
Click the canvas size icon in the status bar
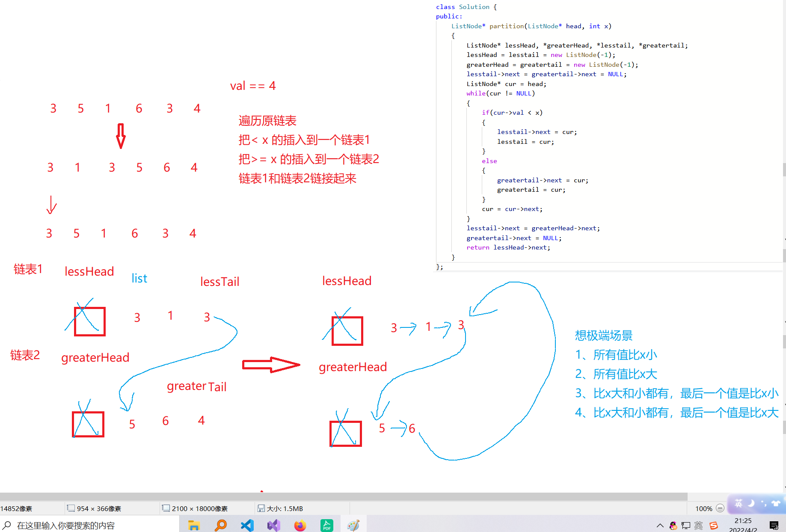pos(166,508)
